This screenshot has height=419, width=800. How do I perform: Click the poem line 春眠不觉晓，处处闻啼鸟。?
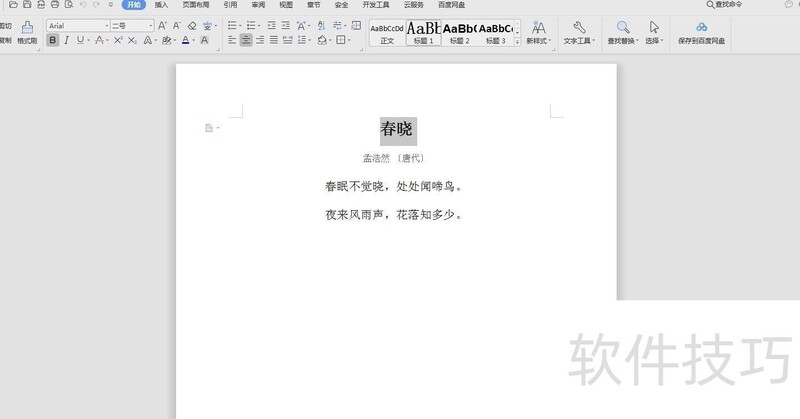point(394,186)
